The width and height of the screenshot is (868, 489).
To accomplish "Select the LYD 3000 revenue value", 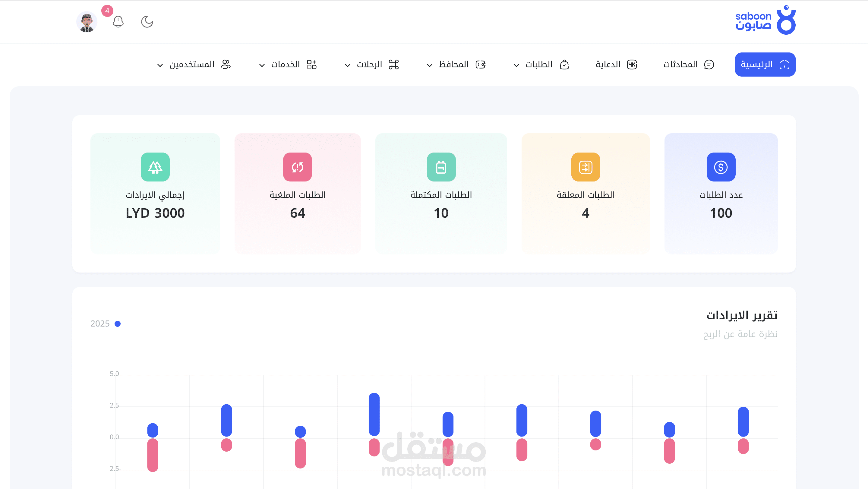I will 155,213.
